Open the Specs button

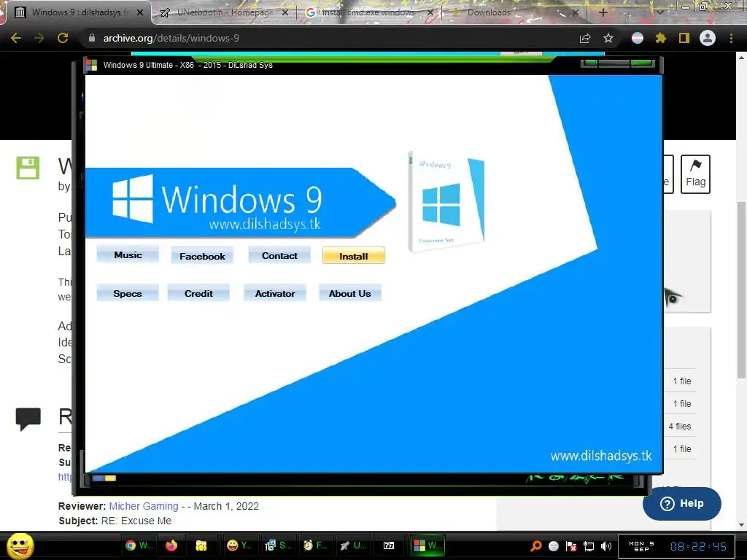click(127, 293)
